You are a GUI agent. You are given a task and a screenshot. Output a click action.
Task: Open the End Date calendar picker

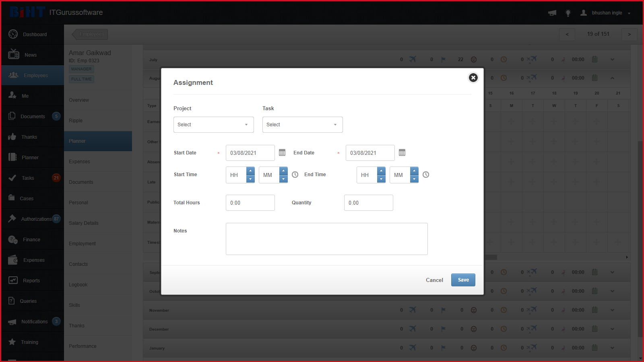[x=402, y=153]
